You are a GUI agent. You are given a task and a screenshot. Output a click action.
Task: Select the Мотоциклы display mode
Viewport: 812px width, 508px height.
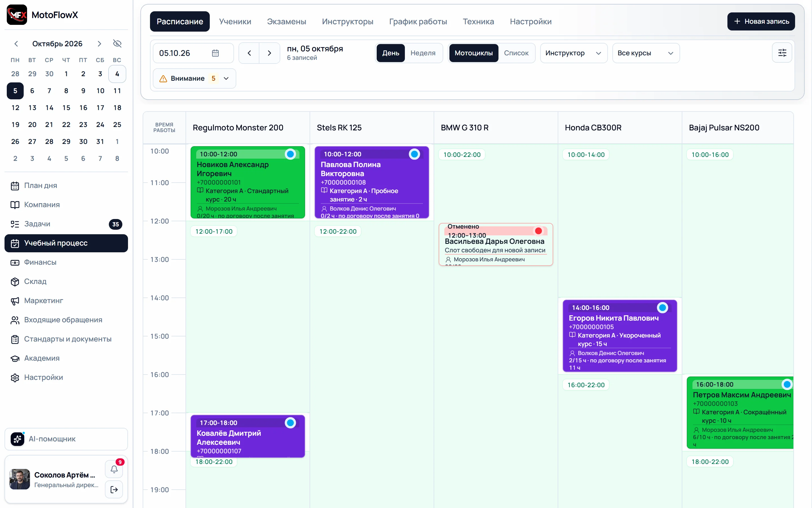(x=473, y=53)
